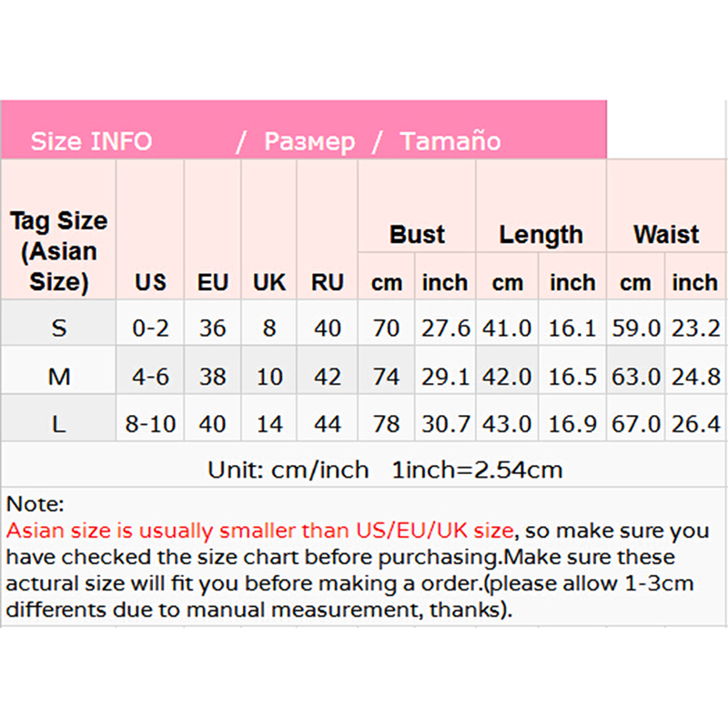Viewport: 728px width, 728px height.
Task: Click the 'EU' column header
Action: [213, 282]
